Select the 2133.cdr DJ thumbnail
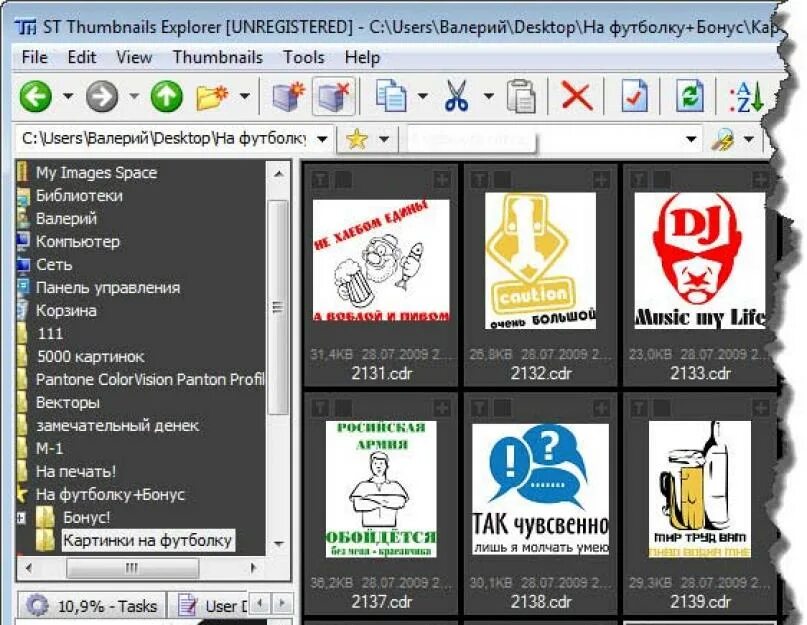Viewport: 807px width, 625px height. coord(699,261)
